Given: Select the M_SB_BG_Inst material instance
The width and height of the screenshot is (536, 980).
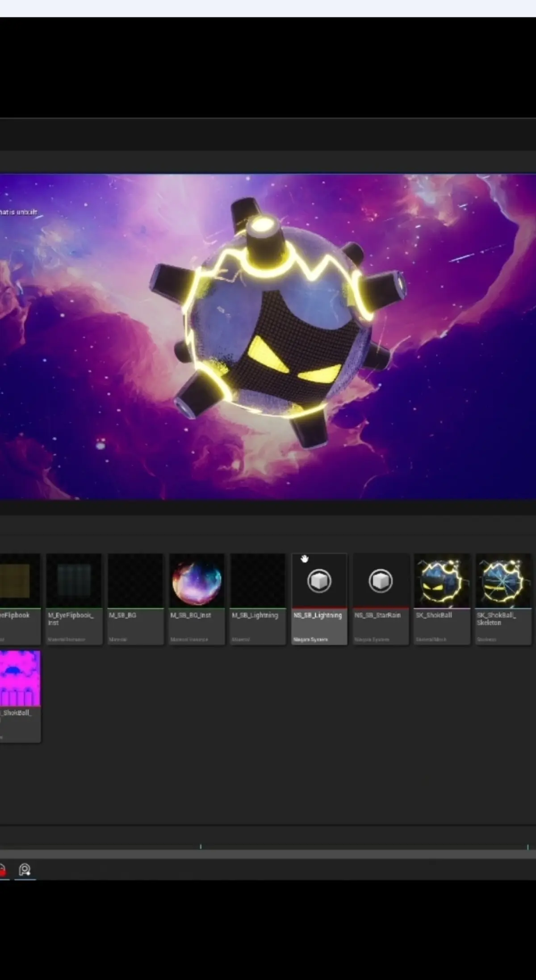Looking at the screenshot, I should click(x=197, y=599).
